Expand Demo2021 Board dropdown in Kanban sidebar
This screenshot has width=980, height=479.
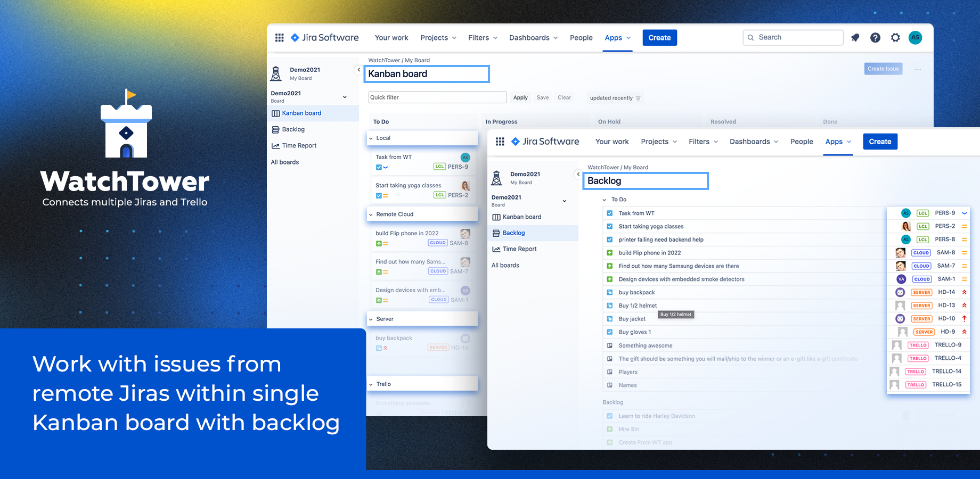coord(345,97)
